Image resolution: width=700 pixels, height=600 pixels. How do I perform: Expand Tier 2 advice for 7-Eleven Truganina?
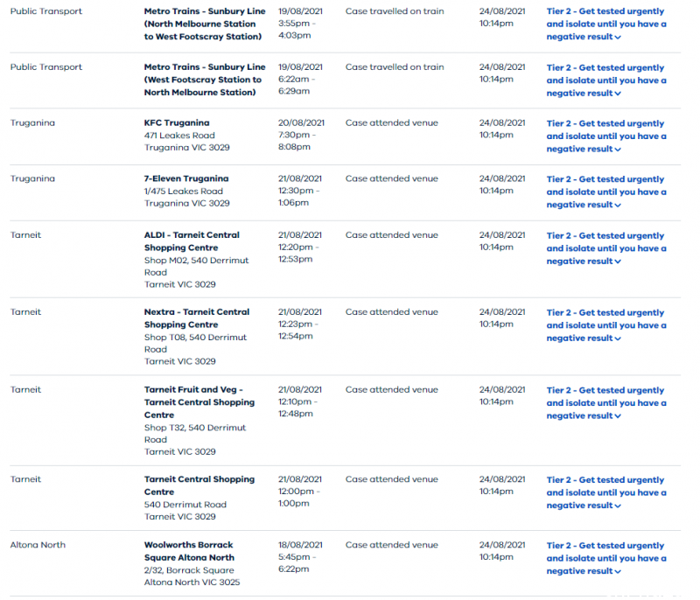click(606, 192)
